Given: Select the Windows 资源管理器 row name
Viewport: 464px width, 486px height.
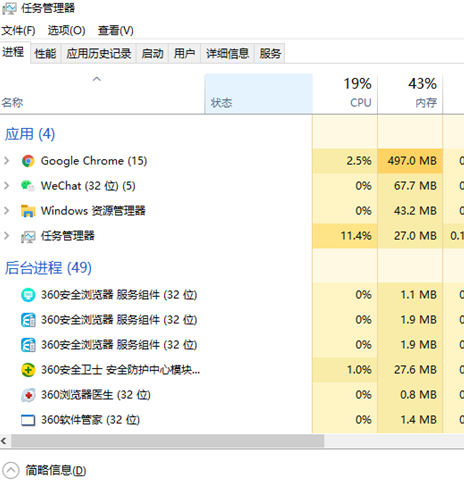Looking at the screenshot, I should 93,211.
